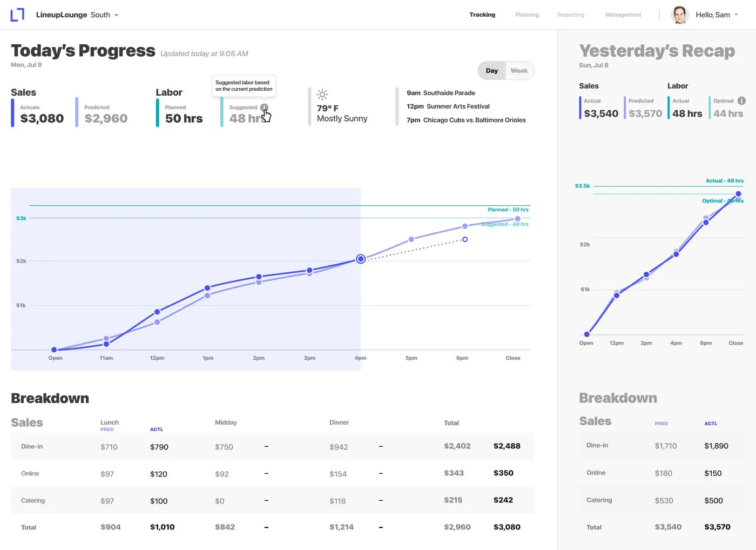Click Sam's profile avatar
This screenshot has height=550, width=756.
click(680, 15)
